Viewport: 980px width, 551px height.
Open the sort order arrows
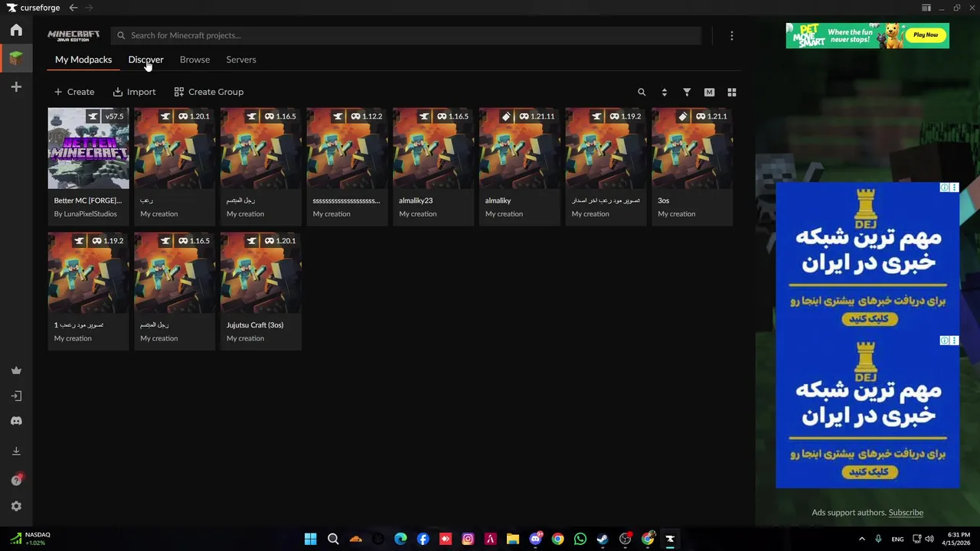(x=664, y=92)
